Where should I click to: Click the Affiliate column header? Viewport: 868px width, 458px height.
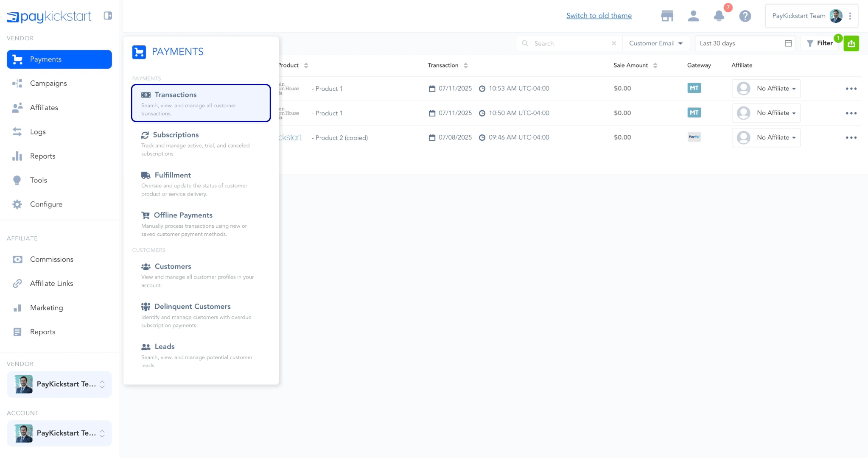point(742,65)
